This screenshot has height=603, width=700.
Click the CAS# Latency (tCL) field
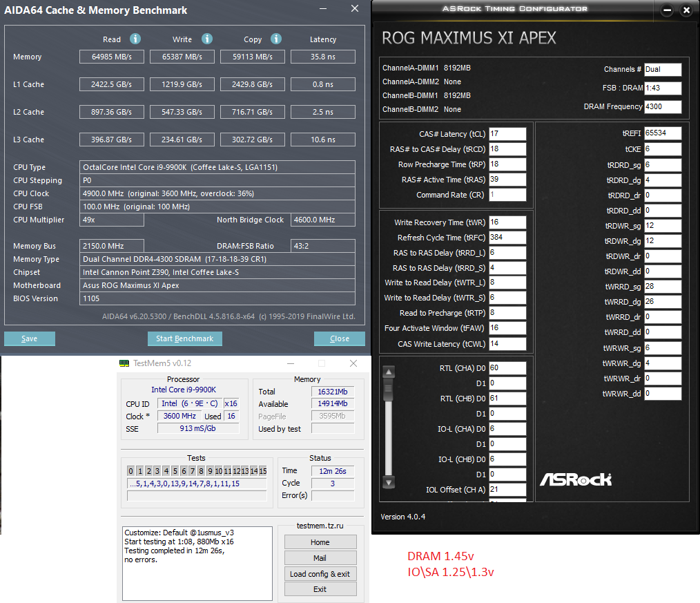coord(507,134)
